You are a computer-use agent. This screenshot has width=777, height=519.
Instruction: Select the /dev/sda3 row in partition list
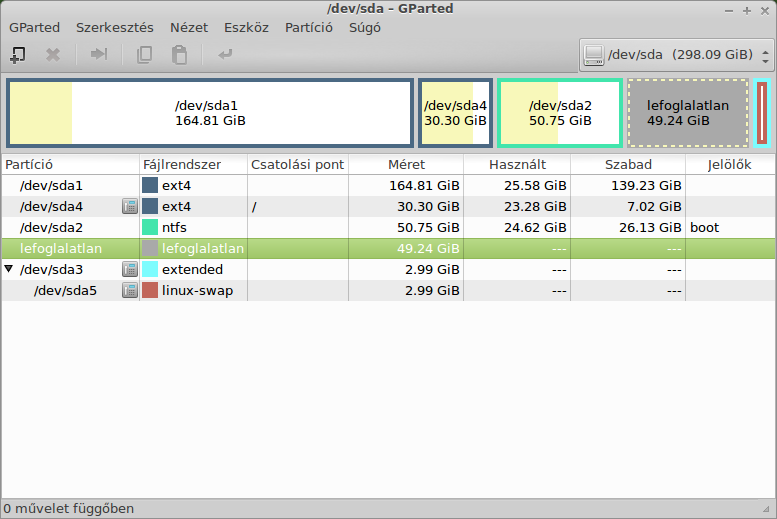tap(388, 269)
